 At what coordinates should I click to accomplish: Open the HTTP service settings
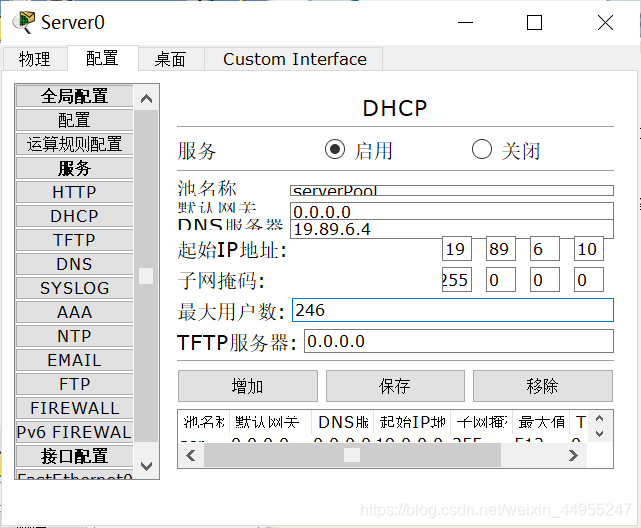(x=74, y=192)
